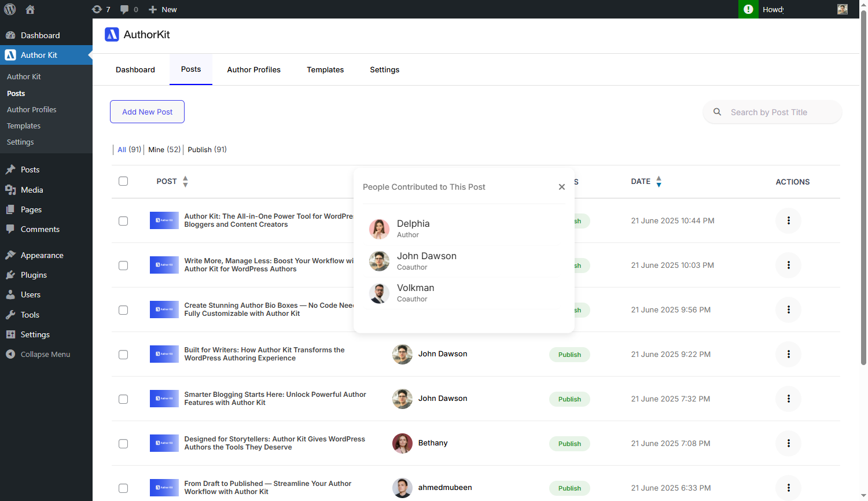Click John Dawson's avatar in contributors popup
The image size is (868, 501).
click(379, 261)
